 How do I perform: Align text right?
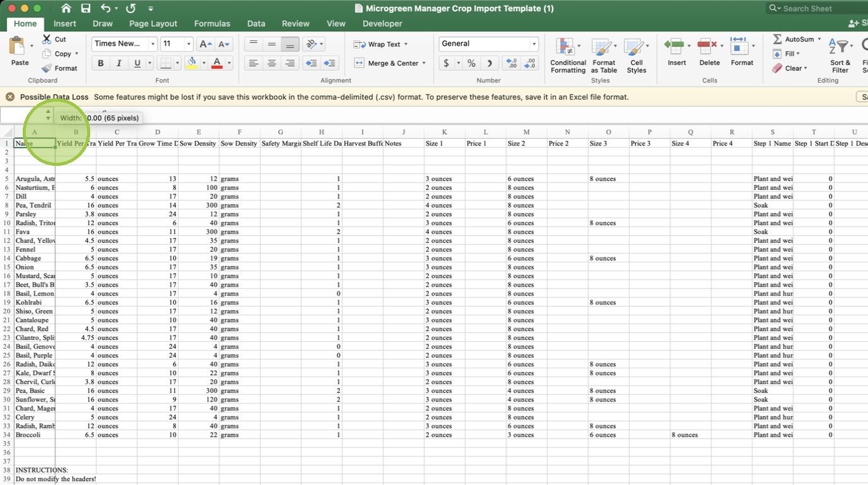pos(290,63)
